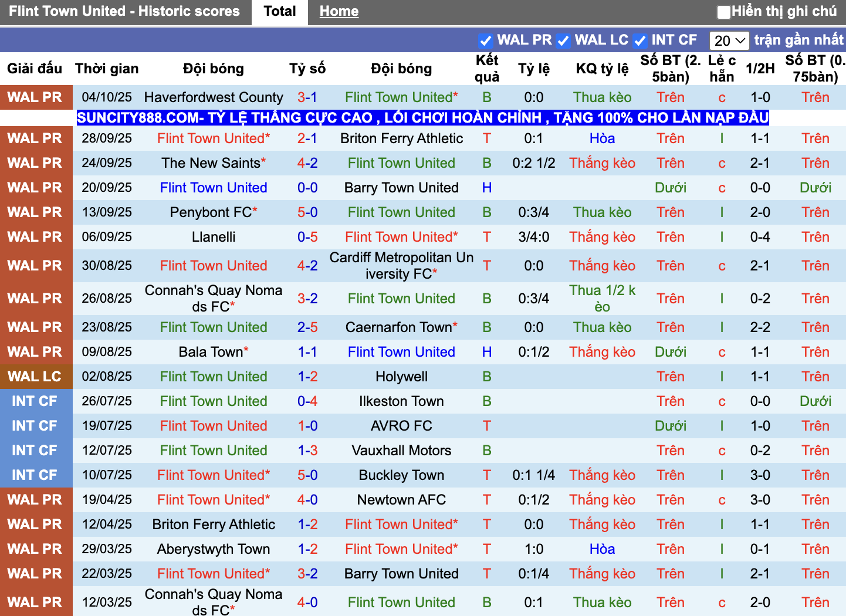Screen dimensions: 846x616
Task: Click Aberystwyth Town team name
Action: click(214, 549)
